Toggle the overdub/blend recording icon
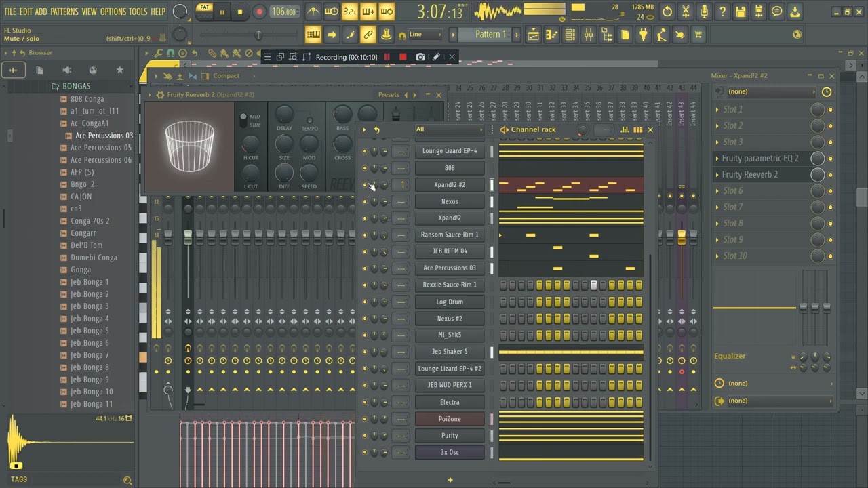This screenshot has height=488, width=868. pos(368,12)
